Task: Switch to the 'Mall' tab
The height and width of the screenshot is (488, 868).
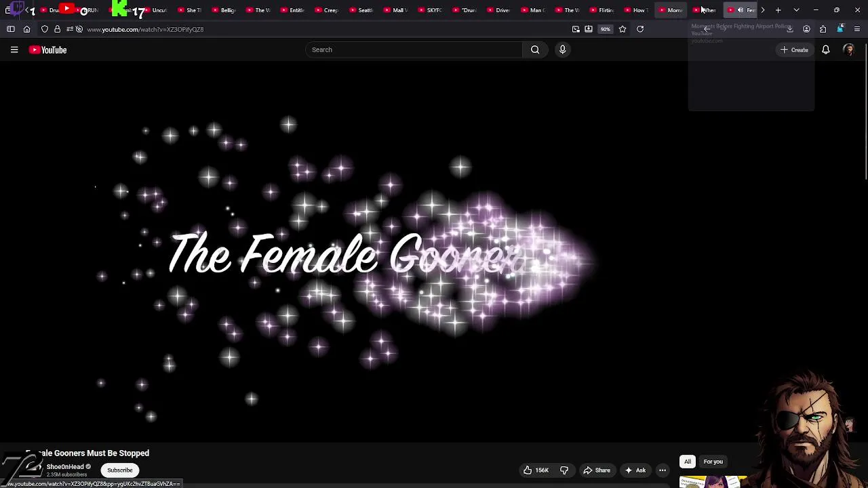Action: click(x=397, y=10)
